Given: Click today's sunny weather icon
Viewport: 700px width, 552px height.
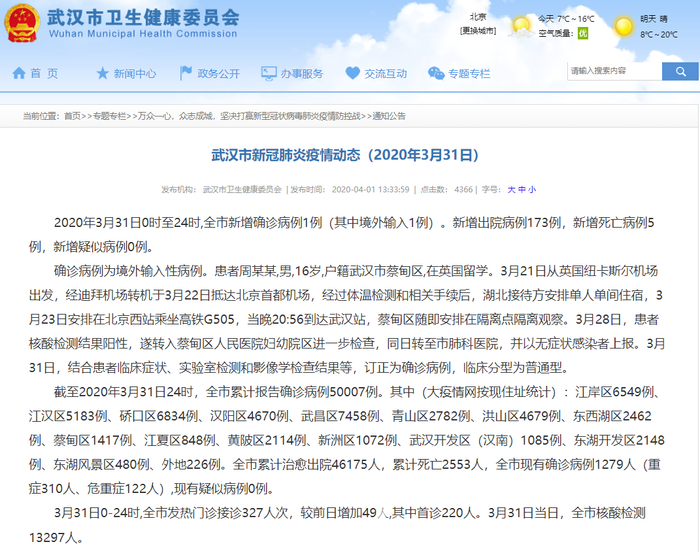Looking at the screenshot, I should pos(521,26).
